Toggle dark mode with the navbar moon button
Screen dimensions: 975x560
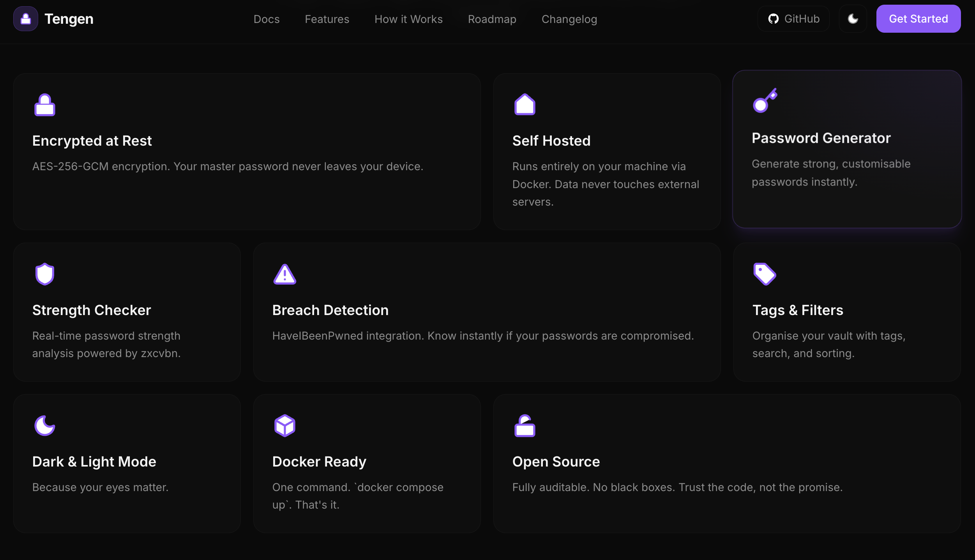click(853, 19)
